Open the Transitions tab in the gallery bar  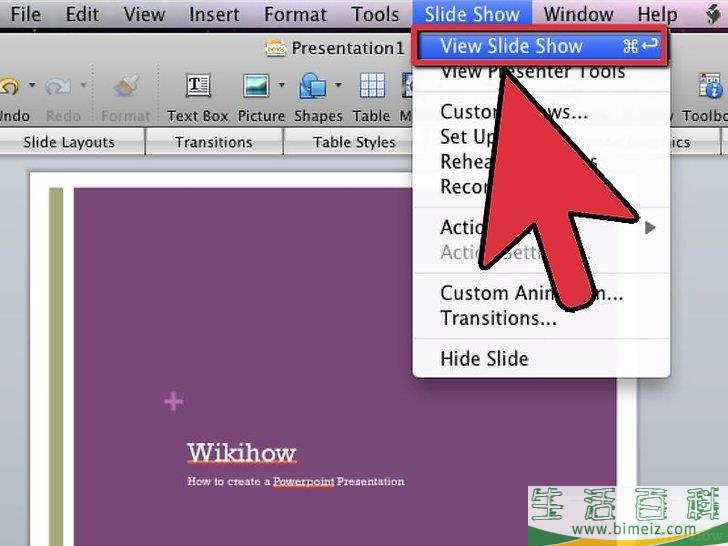pos(213,142)
